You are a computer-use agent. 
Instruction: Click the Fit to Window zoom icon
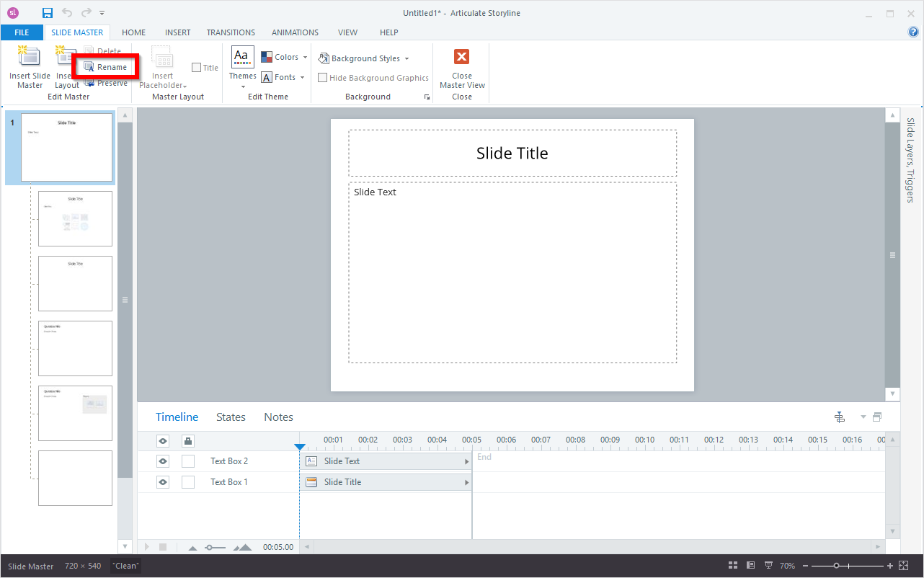[904, 566]
